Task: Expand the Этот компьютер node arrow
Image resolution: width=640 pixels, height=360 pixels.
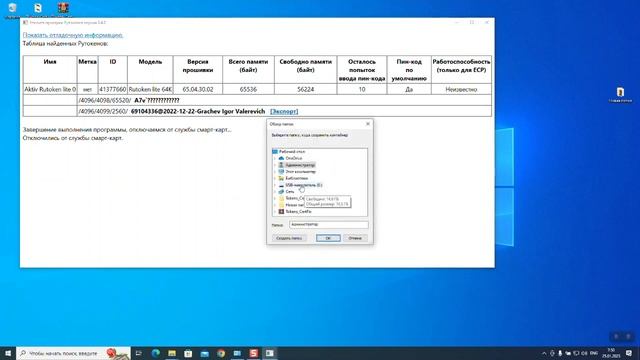Action: point(275,171)
